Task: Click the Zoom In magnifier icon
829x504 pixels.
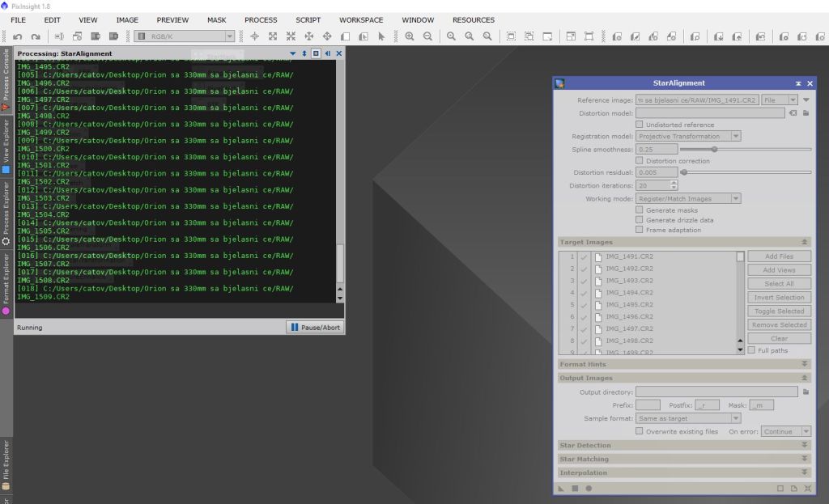Action: click(x=410, y=36)
